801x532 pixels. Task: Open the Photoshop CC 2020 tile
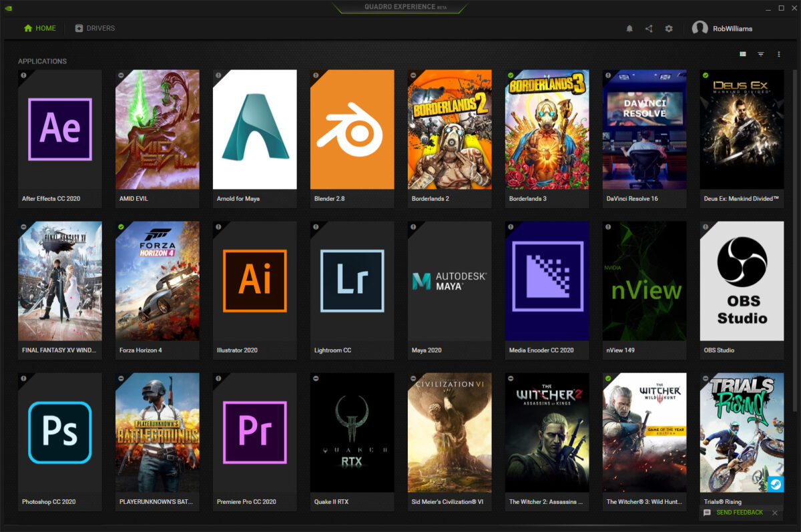click(x=60, y=442)
